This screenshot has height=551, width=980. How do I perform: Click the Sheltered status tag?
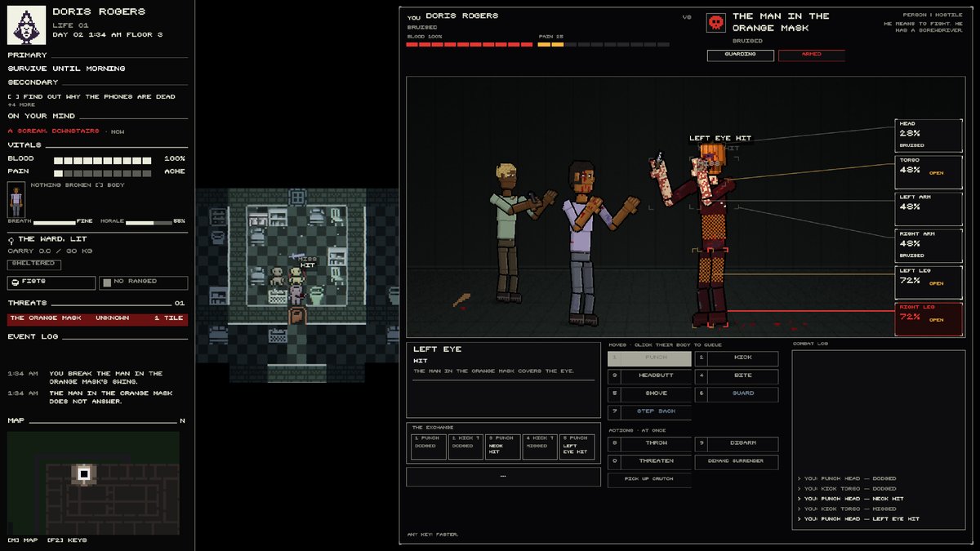point(33,264)
